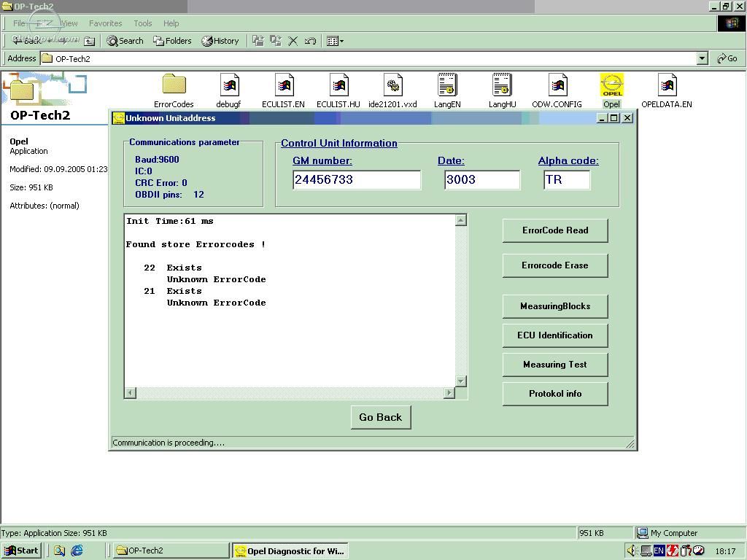Select the ECULIST.HU file icon
This screenshot has height=560, width=747.
tap(338, 91)
